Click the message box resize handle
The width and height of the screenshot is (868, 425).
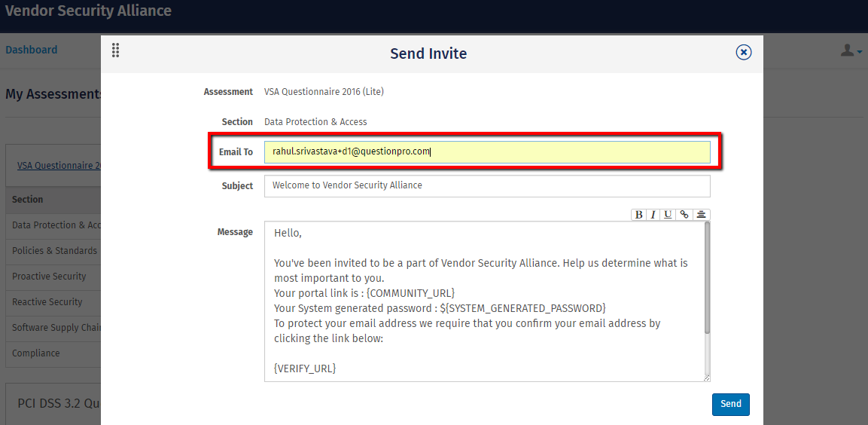tap(707, 378)
